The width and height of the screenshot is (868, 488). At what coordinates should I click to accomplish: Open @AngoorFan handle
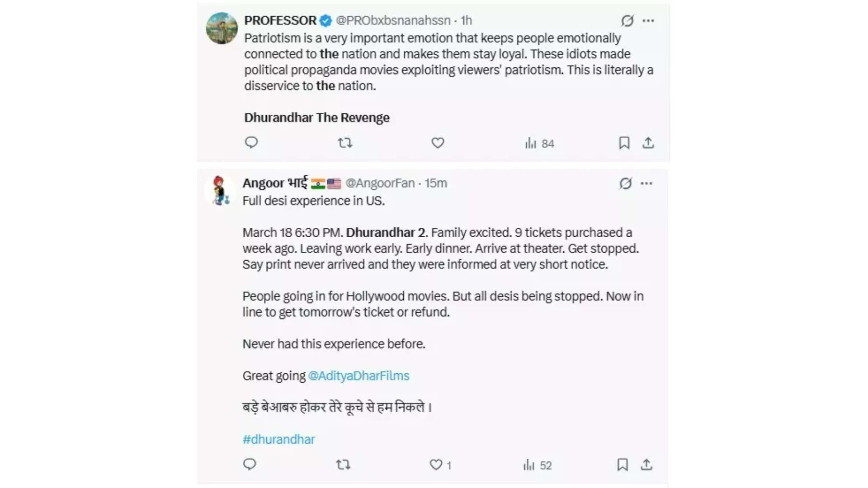tap(380, 183)
